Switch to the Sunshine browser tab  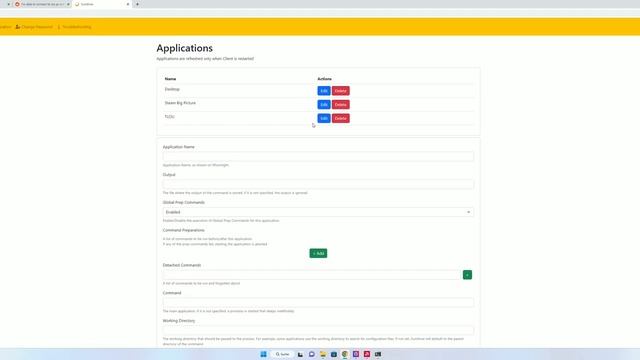[x=102, y=4]
